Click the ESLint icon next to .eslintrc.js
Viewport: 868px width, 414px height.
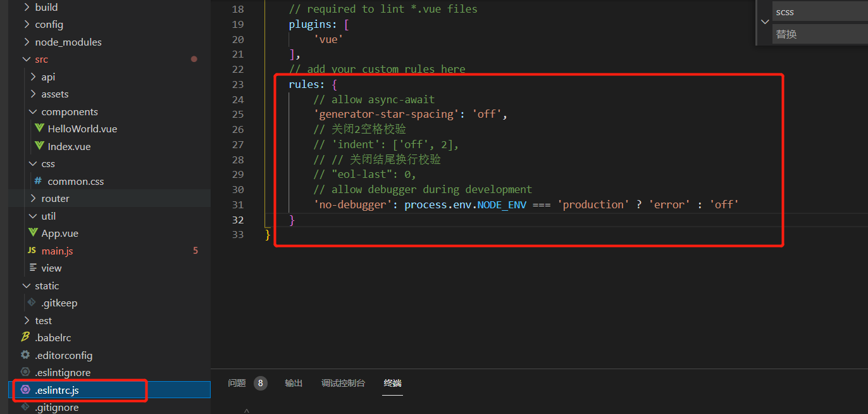(x=25, y=389)
